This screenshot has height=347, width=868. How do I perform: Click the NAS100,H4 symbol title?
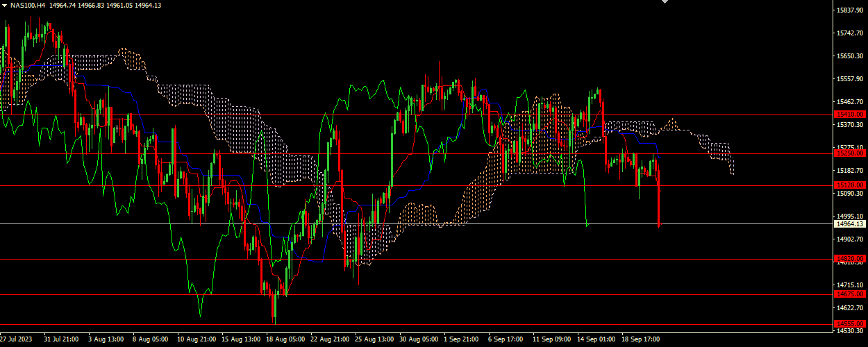coord(28,5)
